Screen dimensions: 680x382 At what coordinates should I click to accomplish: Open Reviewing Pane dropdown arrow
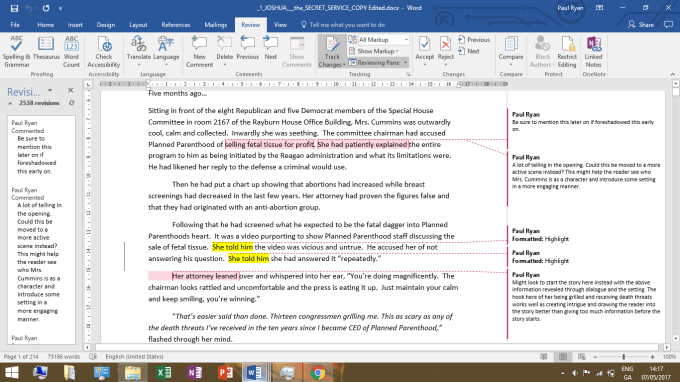405,62
